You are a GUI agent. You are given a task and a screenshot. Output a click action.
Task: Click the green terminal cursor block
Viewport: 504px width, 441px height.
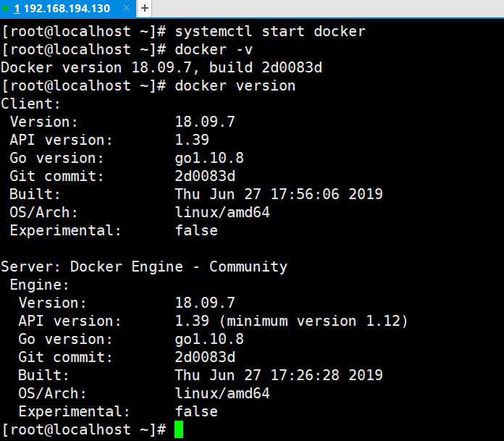[179, 429]
